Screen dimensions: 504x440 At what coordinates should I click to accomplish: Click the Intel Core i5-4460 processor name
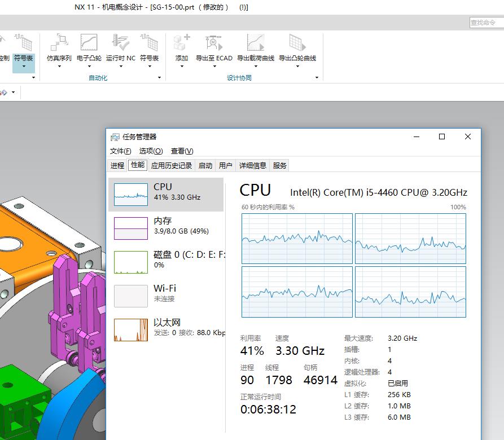(379, 192)
